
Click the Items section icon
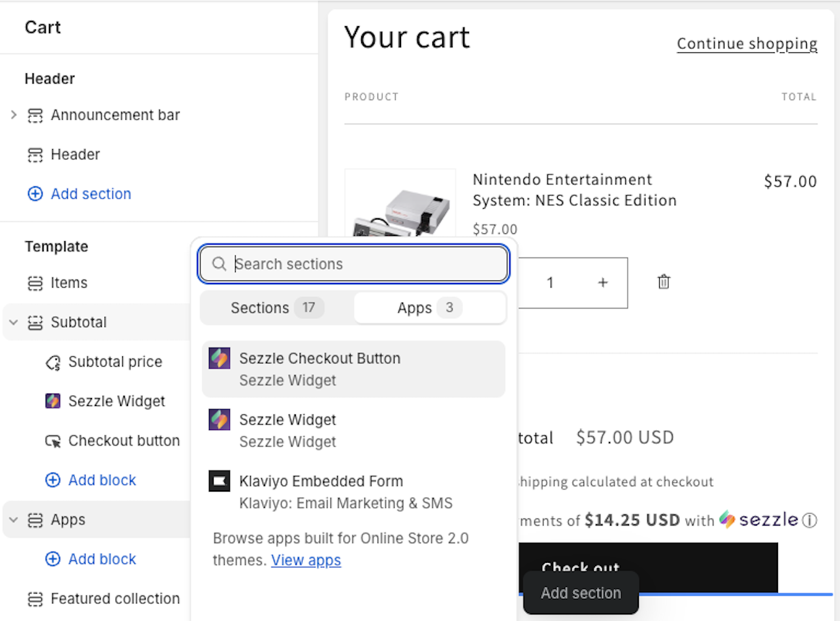click(x=35, y=283)
